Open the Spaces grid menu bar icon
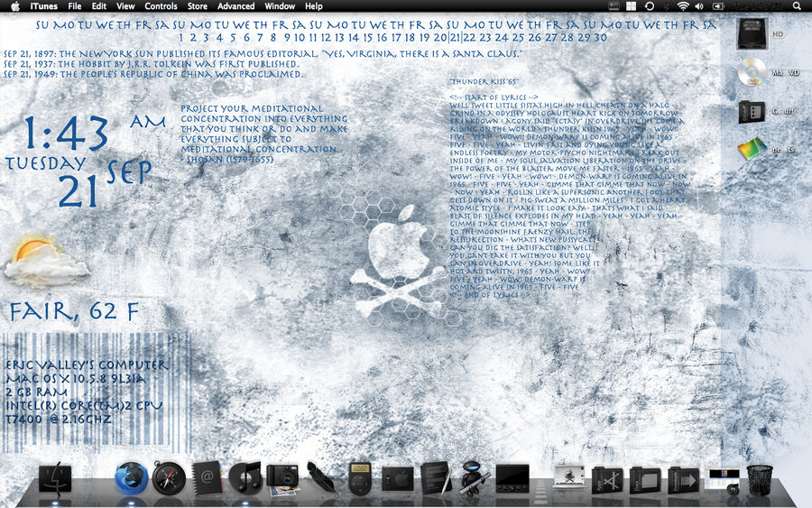812x508 pixels. click(631, 6)
